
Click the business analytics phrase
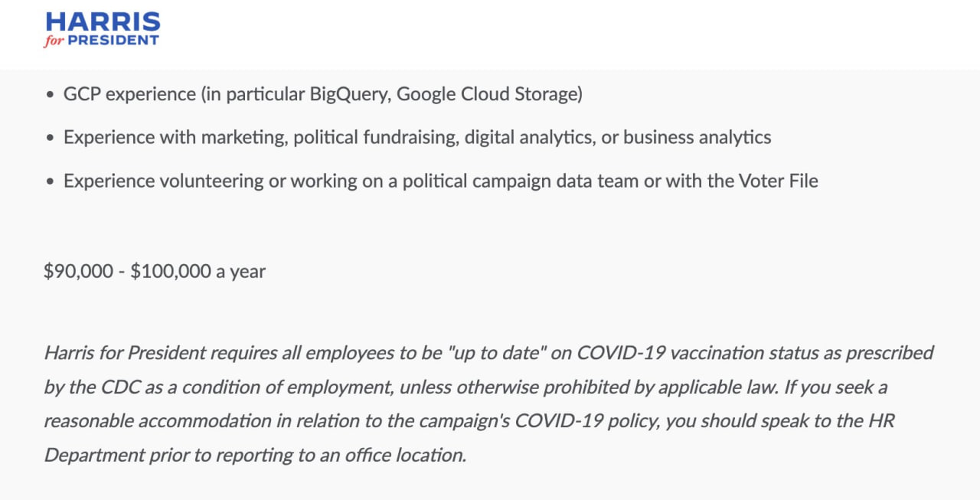(697, 138)
